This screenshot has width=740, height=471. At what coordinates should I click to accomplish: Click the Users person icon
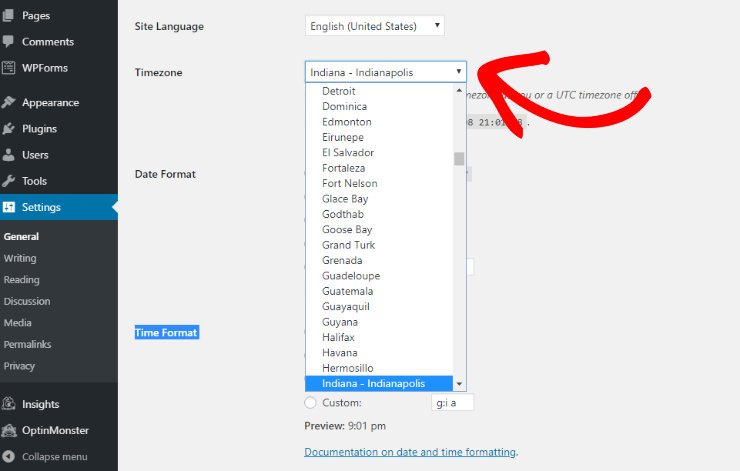click(9, 155)
